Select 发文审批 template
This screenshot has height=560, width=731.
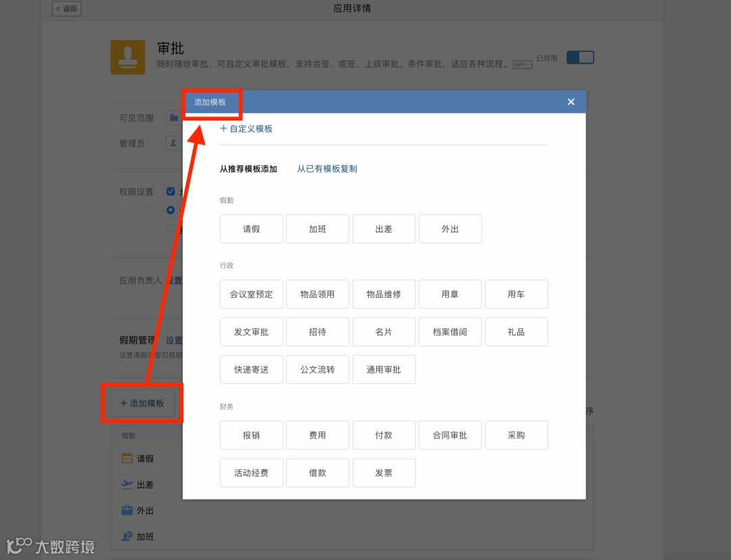tap(251, 332)
